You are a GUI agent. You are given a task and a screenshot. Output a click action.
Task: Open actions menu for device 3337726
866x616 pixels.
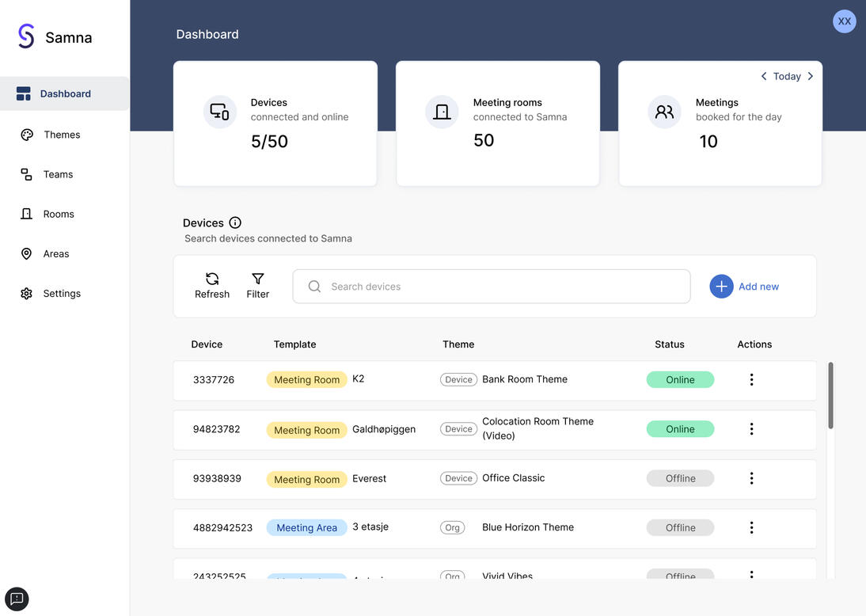(x=751, y=380)
